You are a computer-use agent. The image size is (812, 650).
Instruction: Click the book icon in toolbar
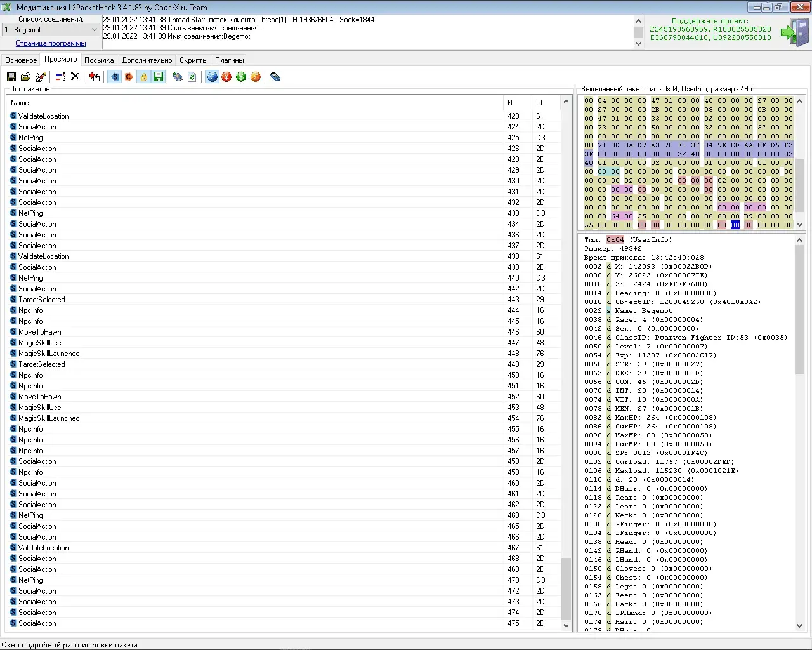(x=178, y=77)
